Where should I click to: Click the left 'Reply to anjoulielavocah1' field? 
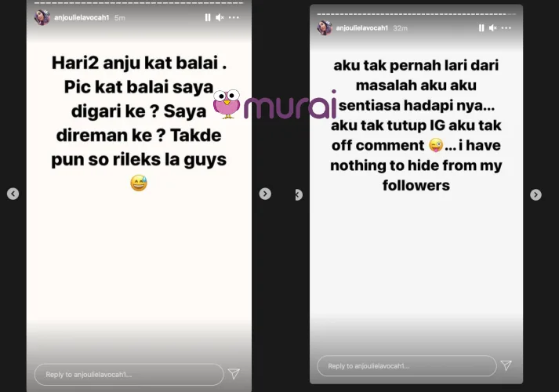pos(129,375)
